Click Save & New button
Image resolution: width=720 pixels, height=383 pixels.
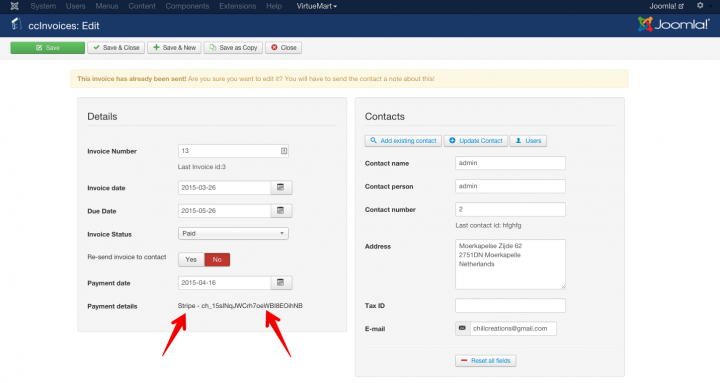point(174,48)
